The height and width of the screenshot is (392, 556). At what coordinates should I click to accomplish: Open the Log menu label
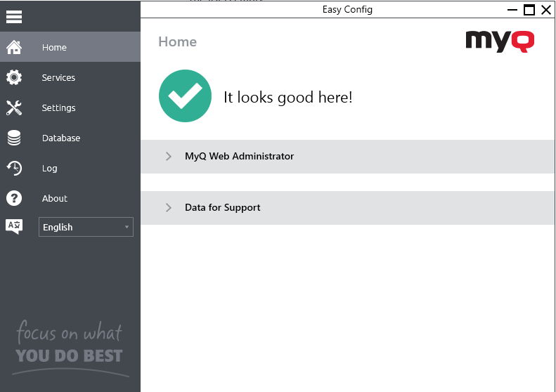pyautogui.click(x=49, y=169)
